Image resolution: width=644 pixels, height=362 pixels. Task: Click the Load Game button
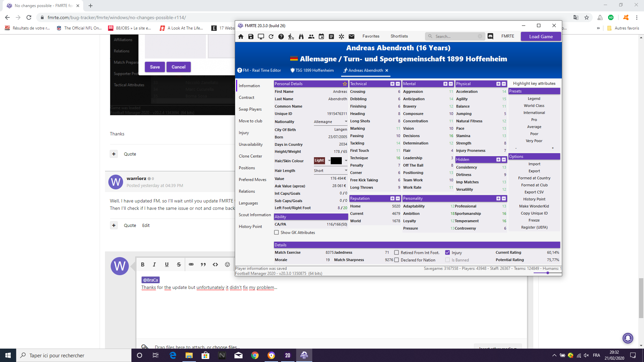click(x=541, y=37)
